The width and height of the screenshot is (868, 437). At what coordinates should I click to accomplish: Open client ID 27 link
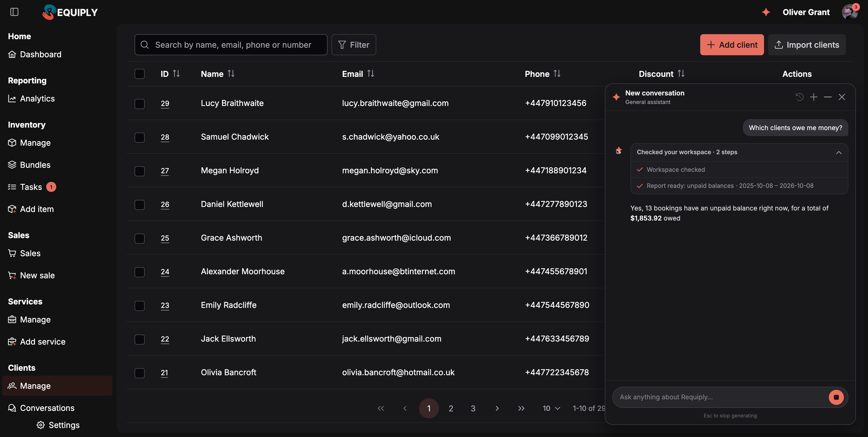(x=165, y=171)
